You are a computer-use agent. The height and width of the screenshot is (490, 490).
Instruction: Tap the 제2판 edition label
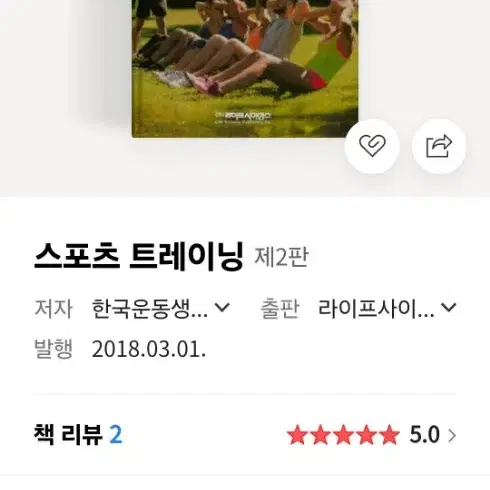coord(281,257)
